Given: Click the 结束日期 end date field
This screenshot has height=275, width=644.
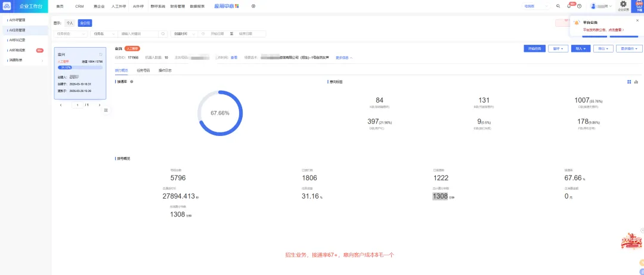Looking at the screenshot, I should 245,34.
